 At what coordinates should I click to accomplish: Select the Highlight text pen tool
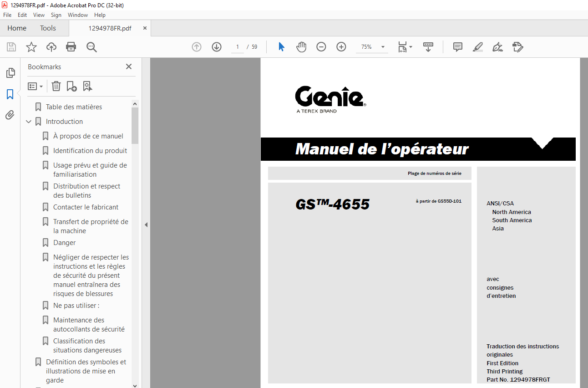[477, 47]
